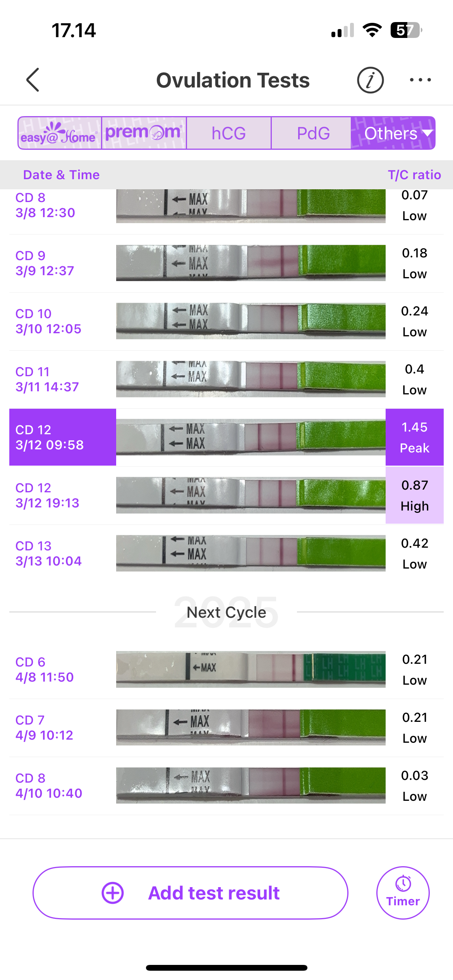Tap the cellular signal bars icon

point(343,30)
